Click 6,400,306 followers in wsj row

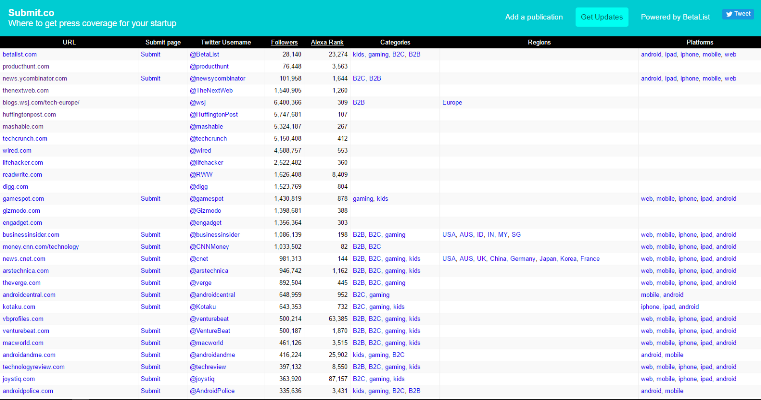pyautogui.click(x=287, y=102)
